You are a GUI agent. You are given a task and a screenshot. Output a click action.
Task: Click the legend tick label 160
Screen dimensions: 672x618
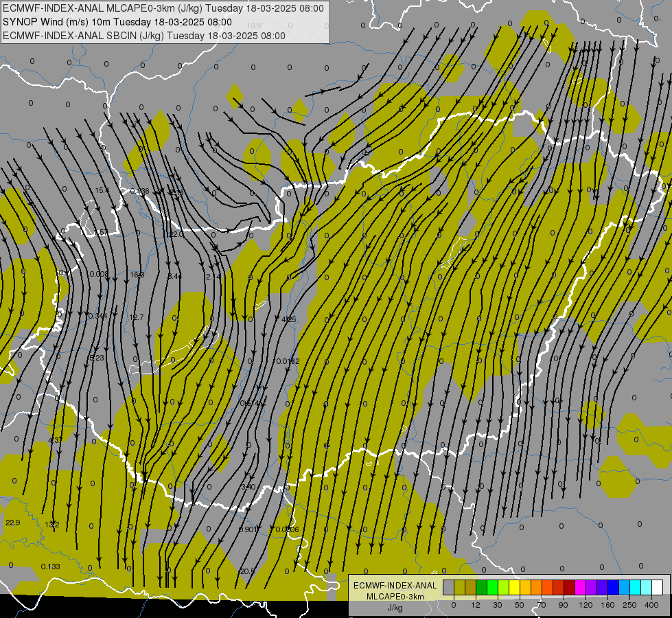click(x=607, y=605)
